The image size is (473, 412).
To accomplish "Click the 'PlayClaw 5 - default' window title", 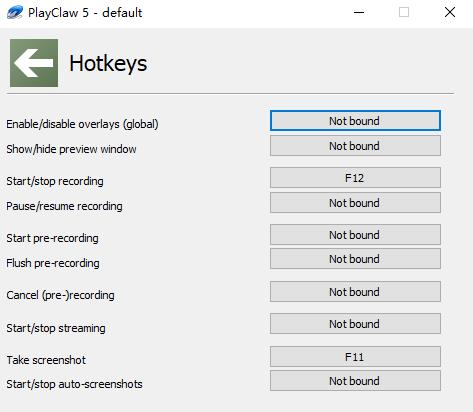I will tap(85, 13).
